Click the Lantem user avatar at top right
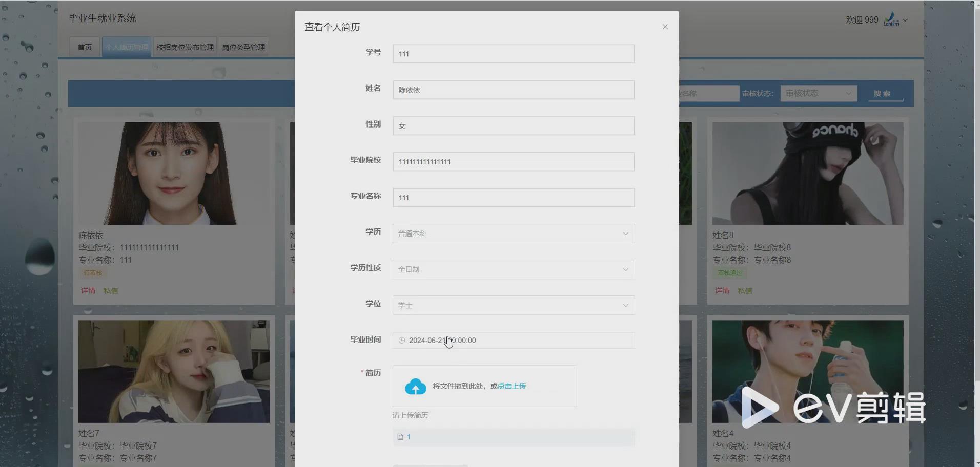Screen dimensions: 980x467 [x=891, y=19]
